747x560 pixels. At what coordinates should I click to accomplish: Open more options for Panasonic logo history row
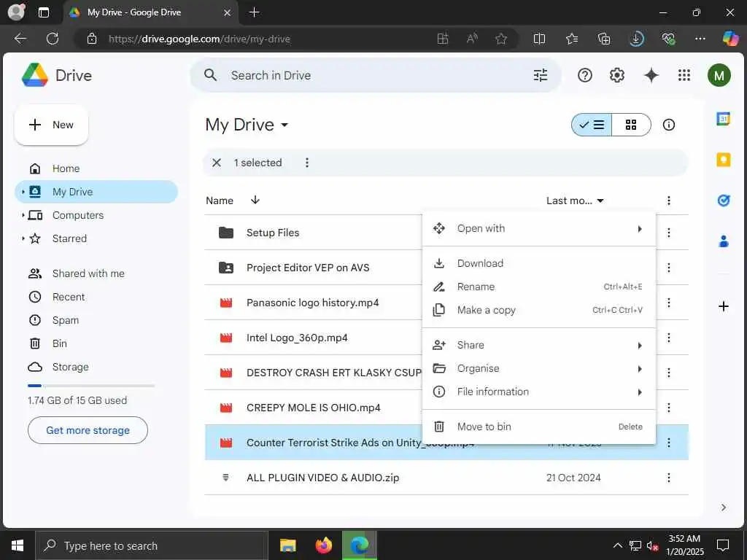(x=668, y=303)
